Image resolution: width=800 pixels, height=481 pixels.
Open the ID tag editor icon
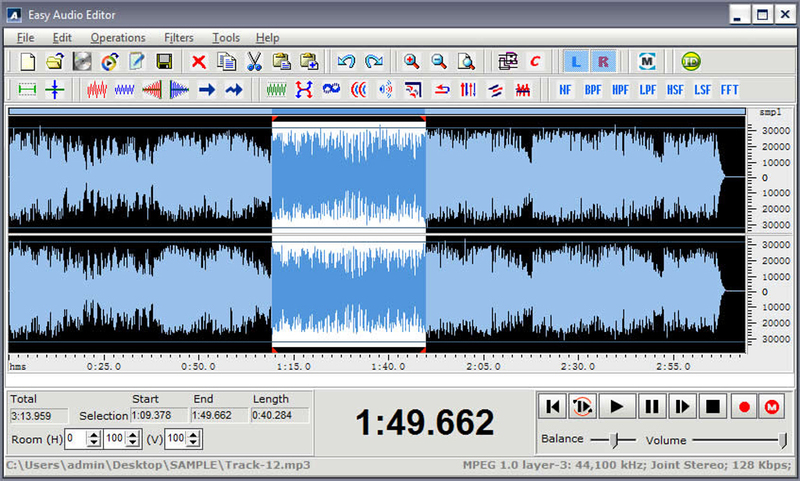point(691,62)
